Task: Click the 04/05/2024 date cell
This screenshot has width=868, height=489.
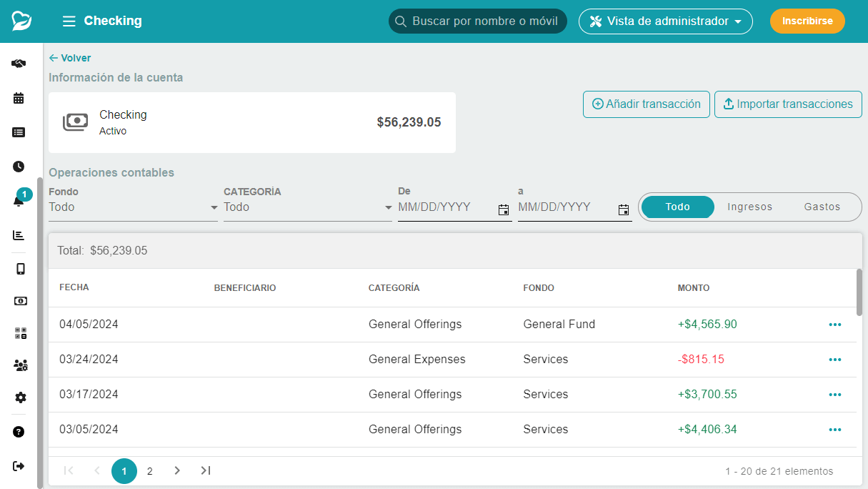Action: point(89,325)
